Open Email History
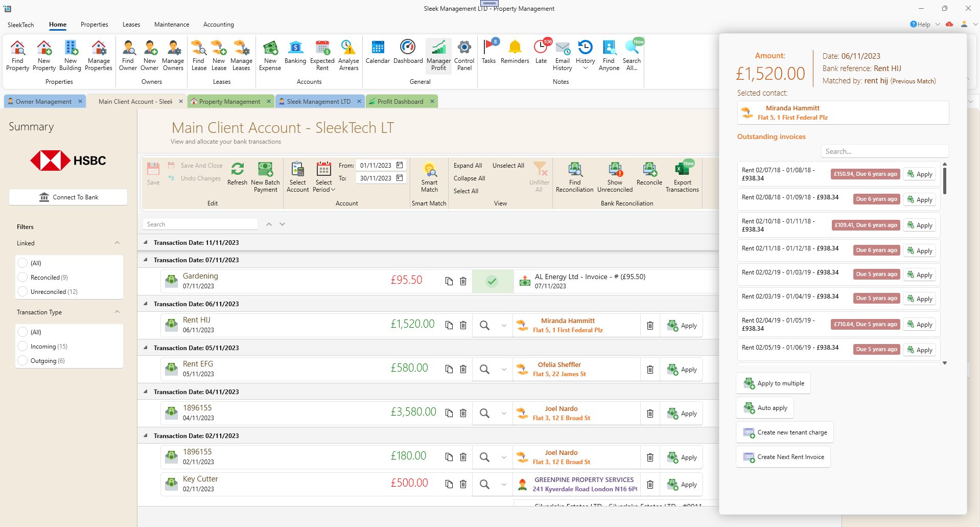 point(563,55)
